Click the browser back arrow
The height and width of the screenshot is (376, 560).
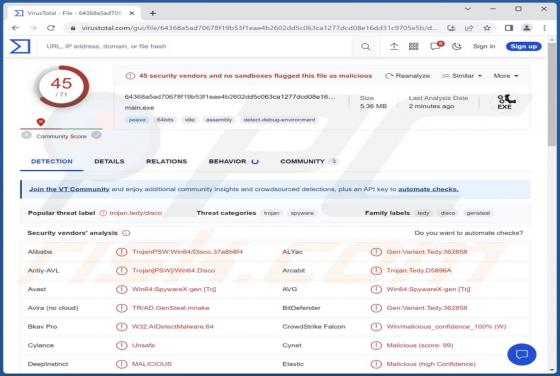tap(15, 28)
